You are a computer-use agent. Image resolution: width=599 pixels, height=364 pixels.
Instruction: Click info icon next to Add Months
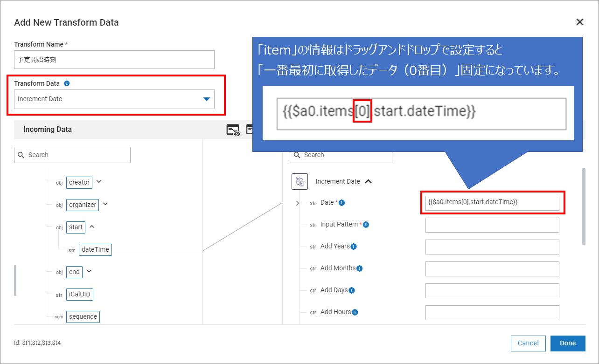359,268
